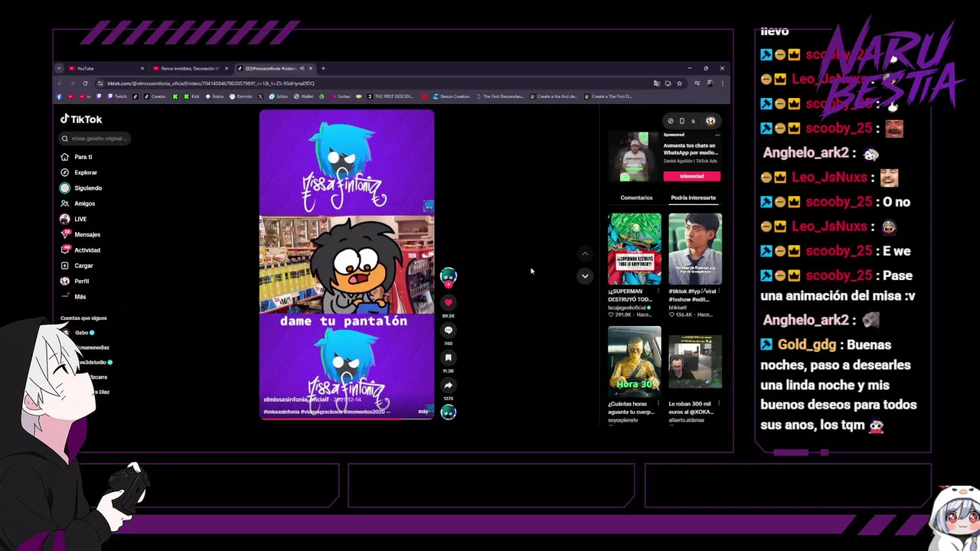Click the share arrow icon
This screenshot has height=551, width=980.
[449, 385]
